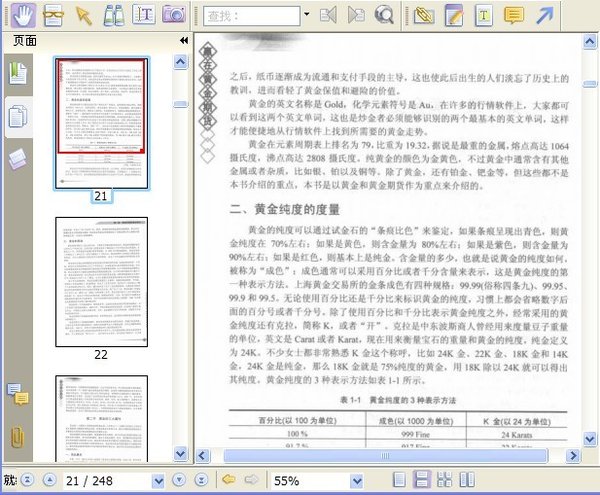The image size is (600, 495).
Task: Open the attachments paperclip panel tab
Action: [17, 437]
